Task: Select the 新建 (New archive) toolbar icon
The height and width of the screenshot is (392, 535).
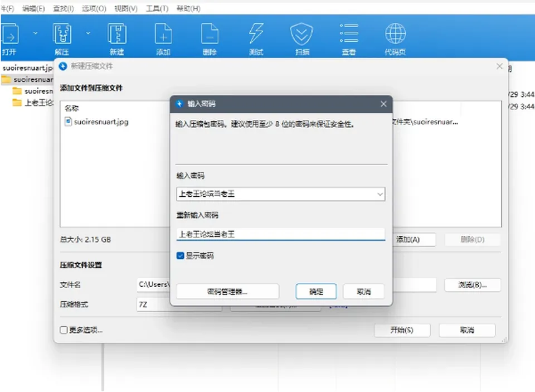Action: 117,33
